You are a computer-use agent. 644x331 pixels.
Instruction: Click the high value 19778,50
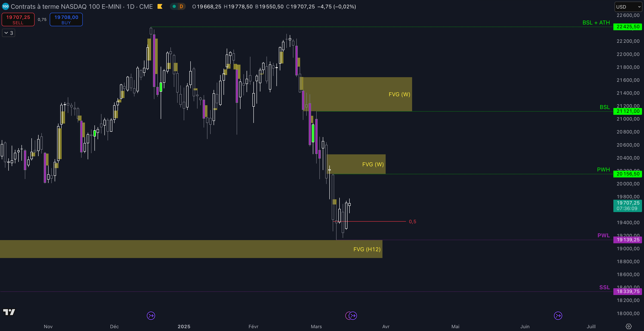click(240, 7)
